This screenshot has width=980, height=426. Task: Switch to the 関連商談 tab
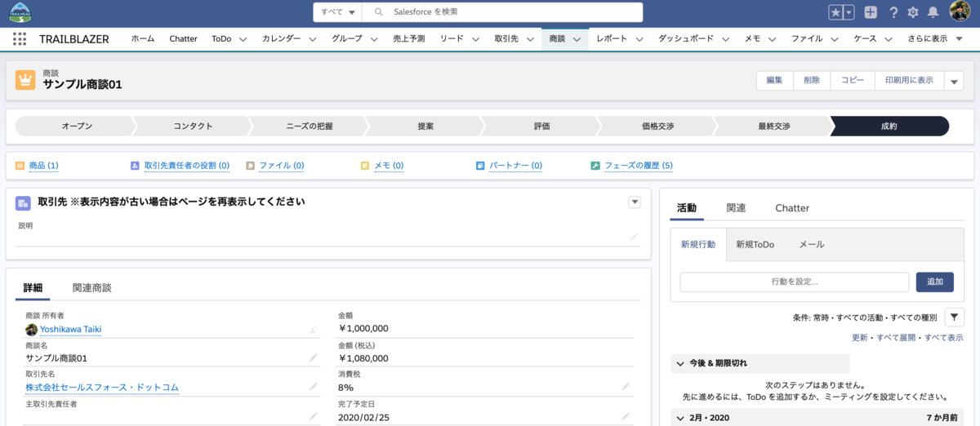(x=91, y=288)
